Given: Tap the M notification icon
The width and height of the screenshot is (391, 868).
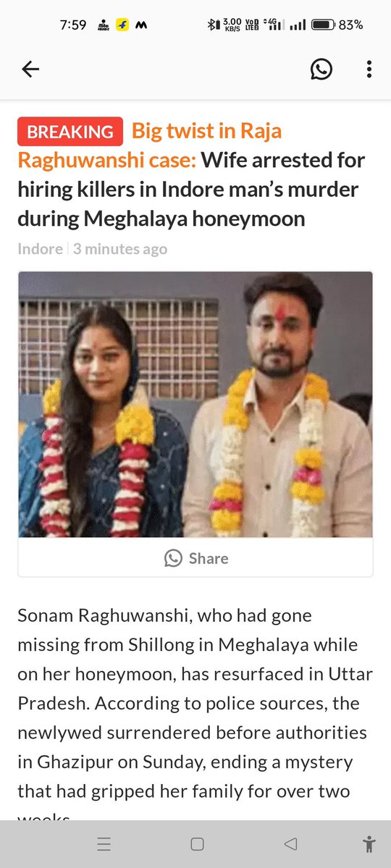Looking at the screenshot, I should pos(141,25).
